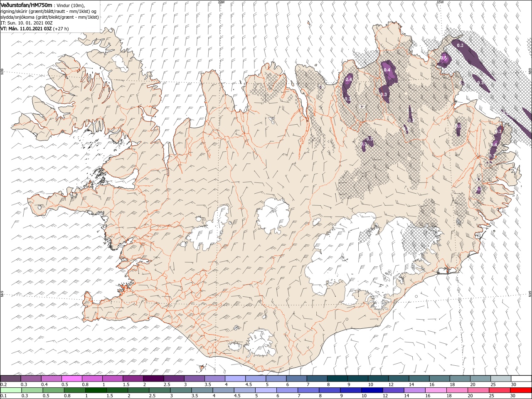Pick the upper legend swatch between 6 and 7
The width and height of the screenshot is (532, 399).
[x=297, y=378]
